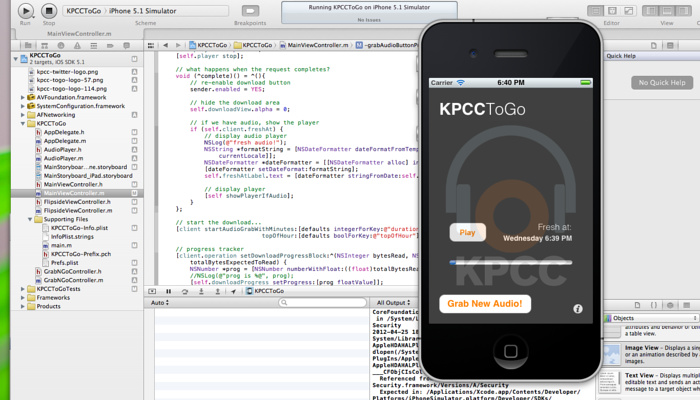The image size is (700, 400).
Task: Click the Run button in Xcode toolbar
Action: [x=26, y=11]
